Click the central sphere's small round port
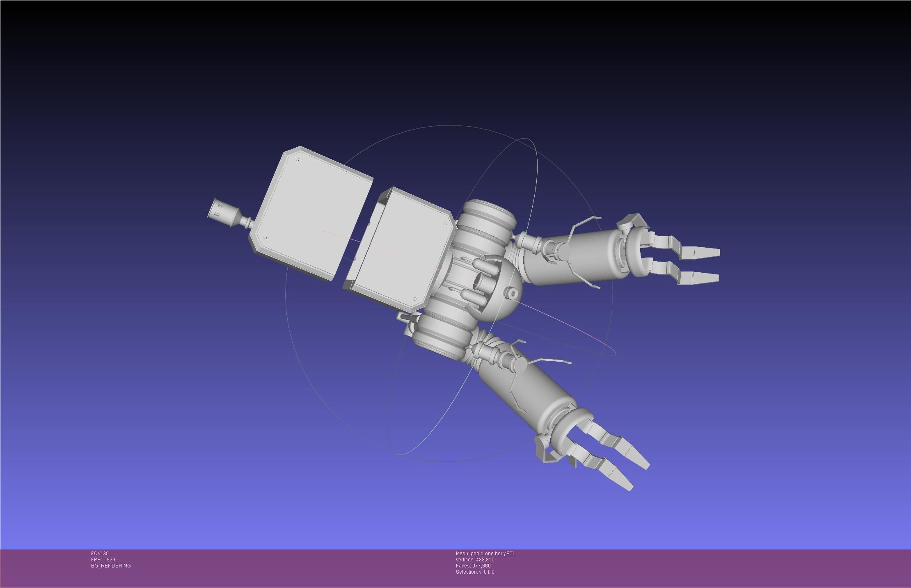This screenshot has width=911, height=588. point(513,293)
